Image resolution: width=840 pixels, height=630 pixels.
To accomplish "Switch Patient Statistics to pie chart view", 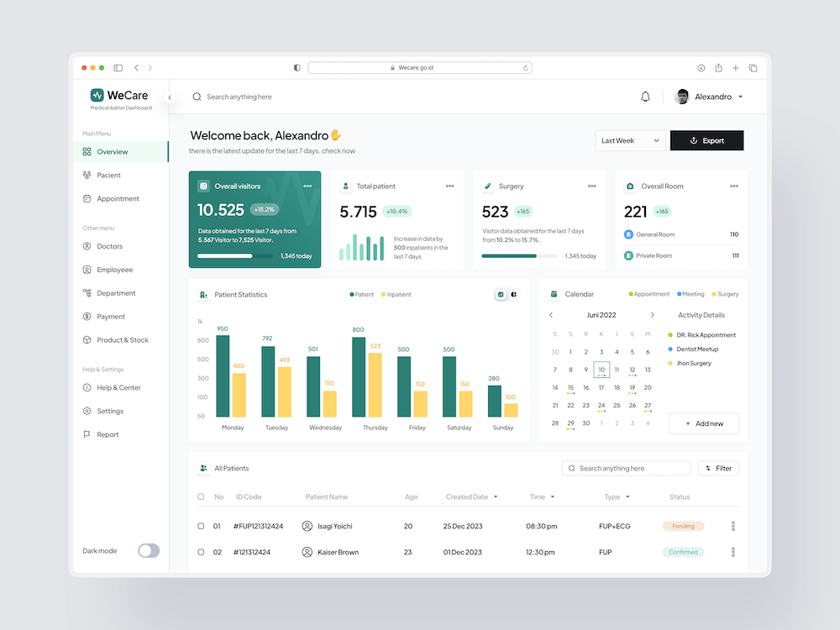I will (x=514, y=295).
